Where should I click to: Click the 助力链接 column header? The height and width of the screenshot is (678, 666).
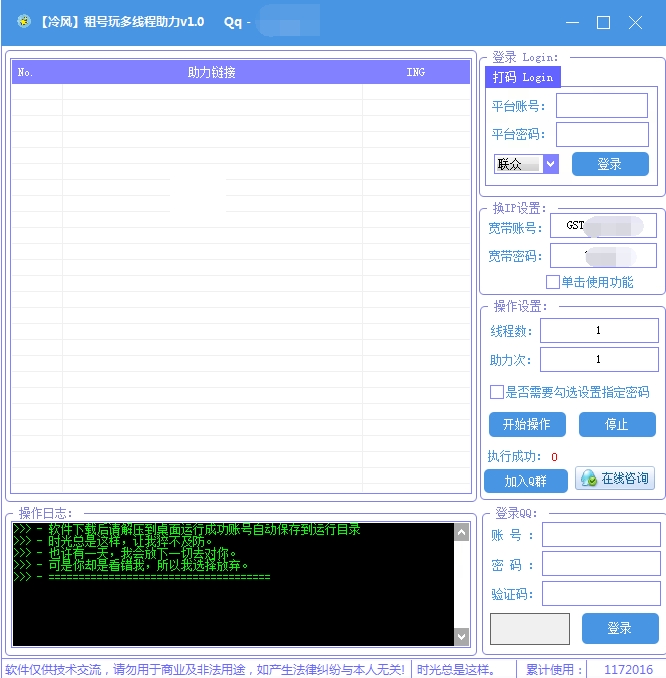pyautogui.click(x=211, y=72)
